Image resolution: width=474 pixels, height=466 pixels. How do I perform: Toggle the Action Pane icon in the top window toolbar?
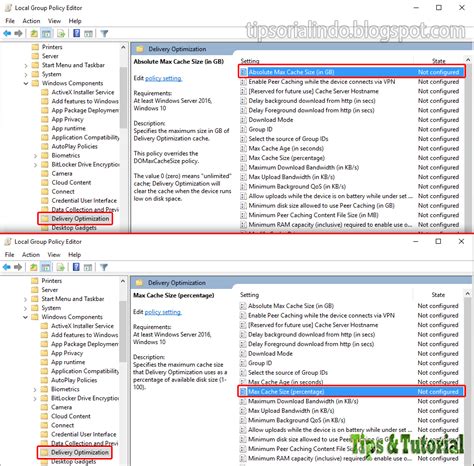pos(88,33)
